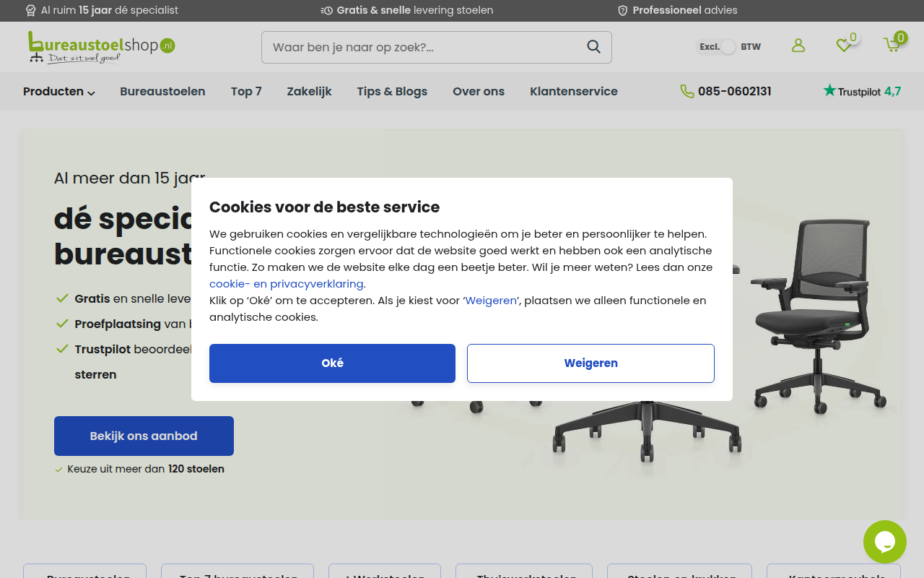The width and height of the screenshot is (924, 578).
Task: Open the Bureaustoelen menu item
Action: [162, 91]
